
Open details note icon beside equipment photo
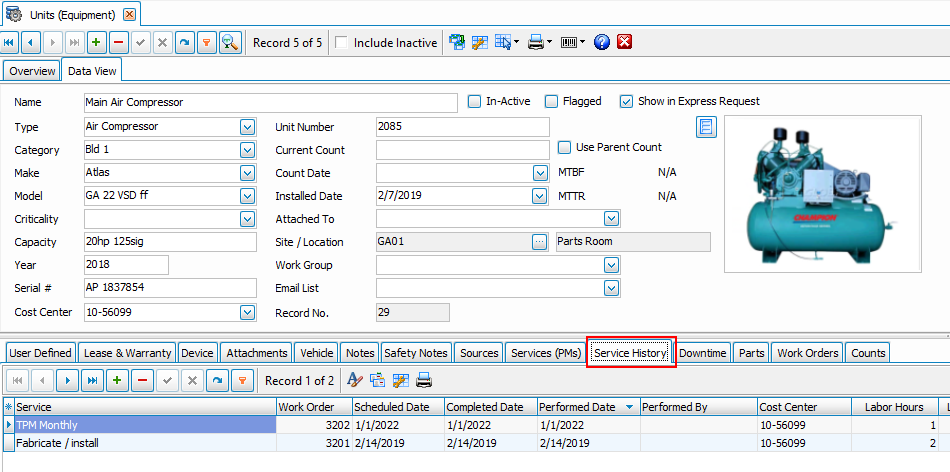706,127
